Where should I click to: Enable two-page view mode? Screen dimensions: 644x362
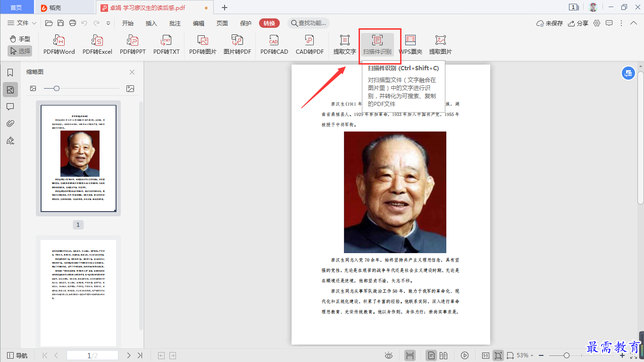coord(443,355)
